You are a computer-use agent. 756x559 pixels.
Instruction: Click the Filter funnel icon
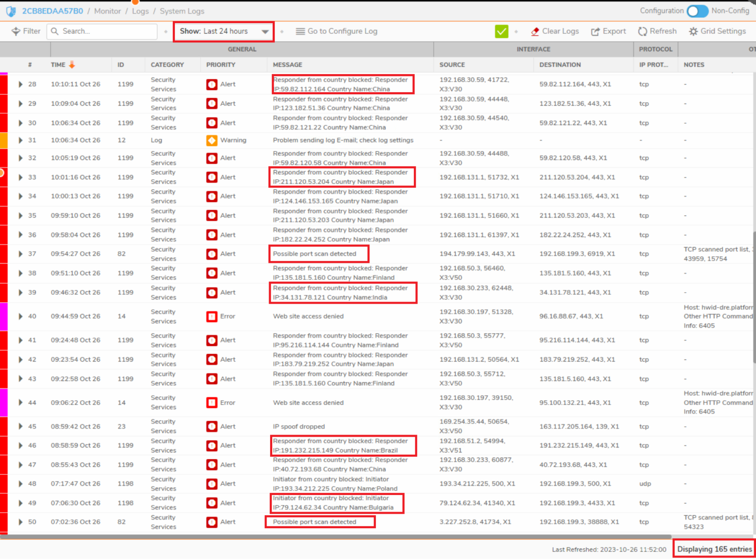16,31
